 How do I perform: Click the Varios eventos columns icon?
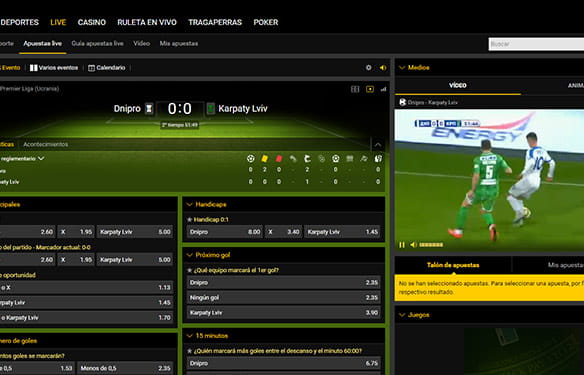point(34,68)
